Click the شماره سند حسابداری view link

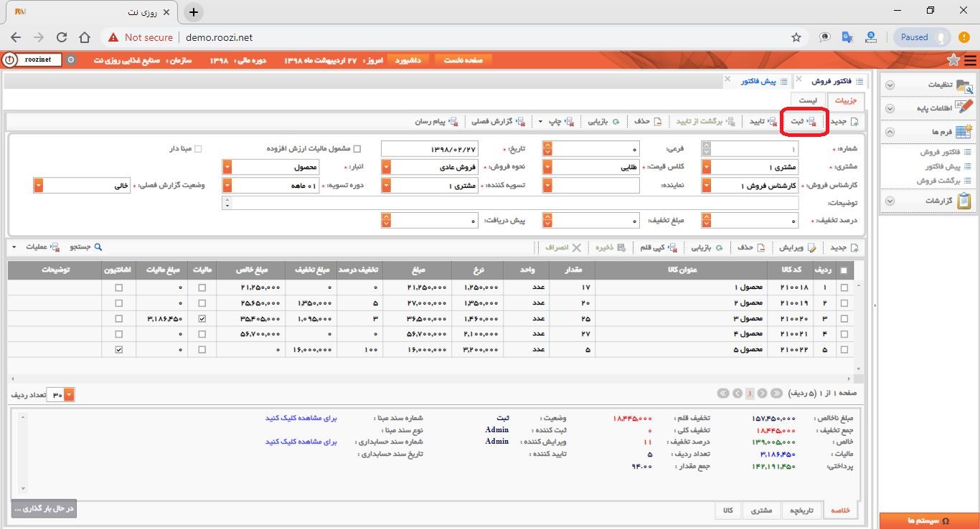point(301,442)
